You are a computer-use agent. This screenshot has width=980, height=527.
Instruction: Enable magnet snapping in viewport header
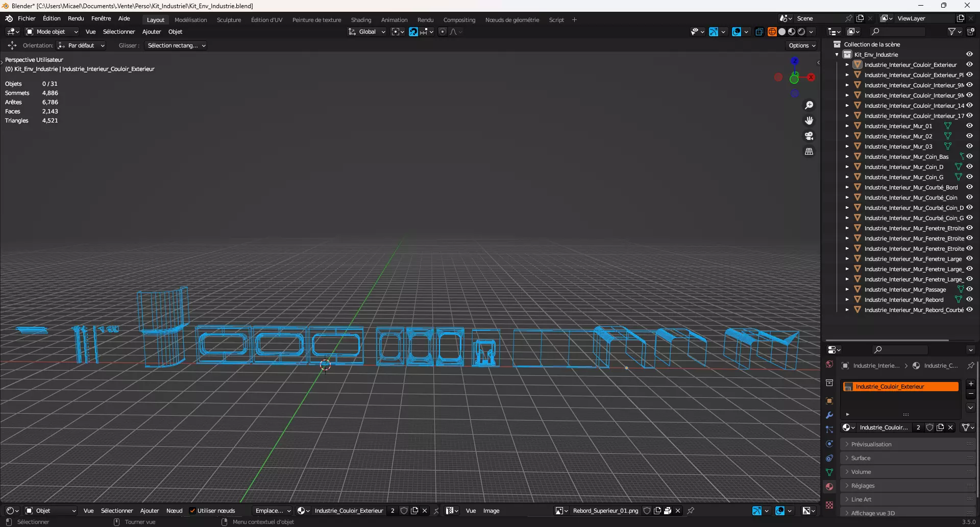[x=413, y=32]
